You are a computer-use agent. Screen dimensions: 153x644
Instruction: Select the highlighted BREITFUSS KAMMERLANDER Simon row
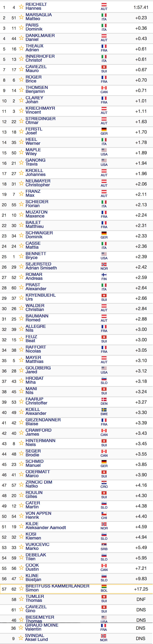pos(76,589)
